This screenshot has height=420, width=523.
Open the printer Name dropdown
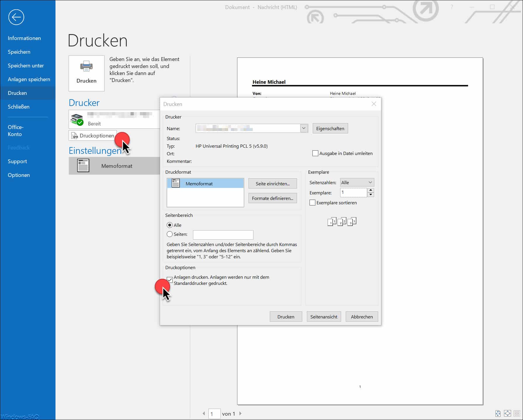pyautogui.click(x=304, y=128)
